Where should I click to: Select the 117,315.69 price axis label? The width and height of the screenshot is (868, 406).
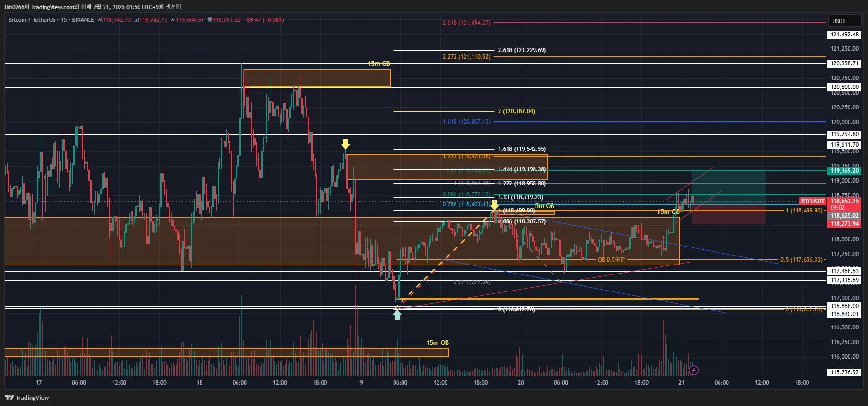(844, 280)
